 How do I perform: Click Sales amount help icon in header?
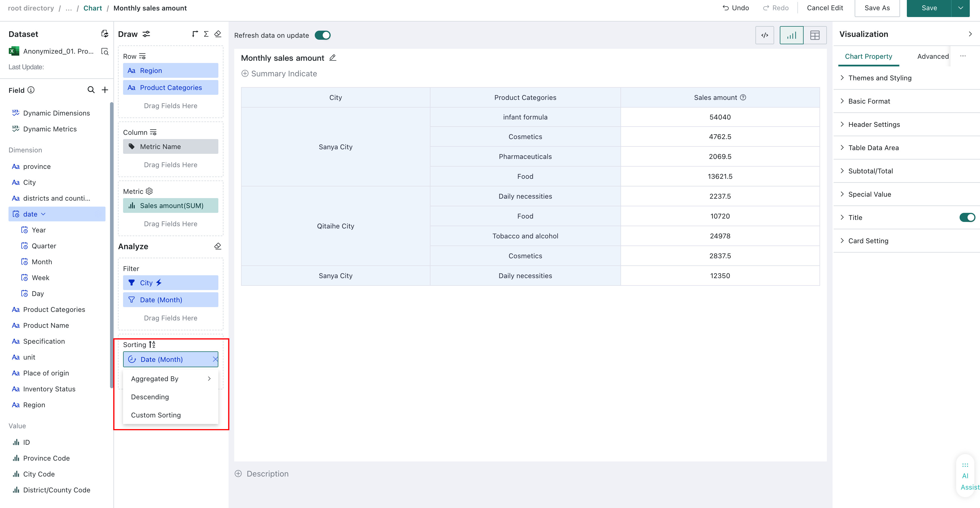(x=743, y=98)
